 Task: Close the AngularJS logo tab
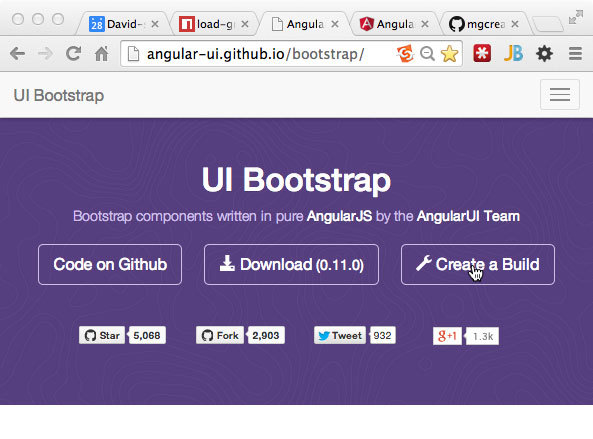coord(425,24)
